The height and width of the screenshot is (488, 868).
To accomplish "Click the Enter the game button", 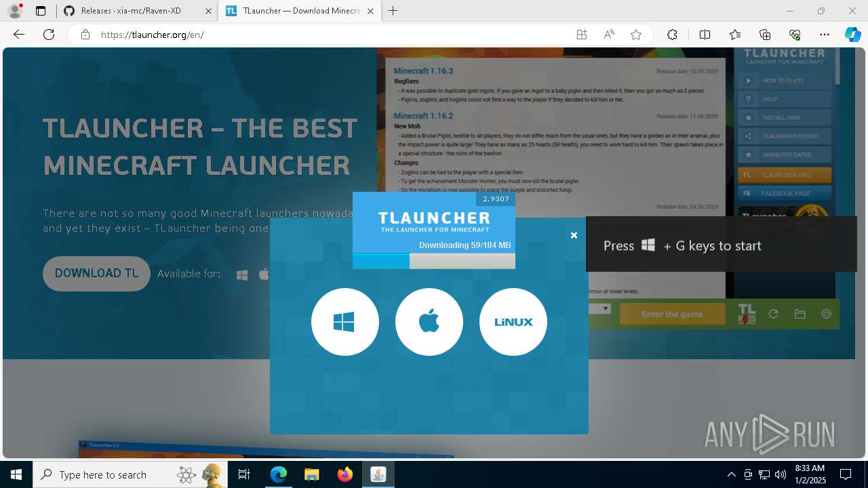I will click(672, 314).
